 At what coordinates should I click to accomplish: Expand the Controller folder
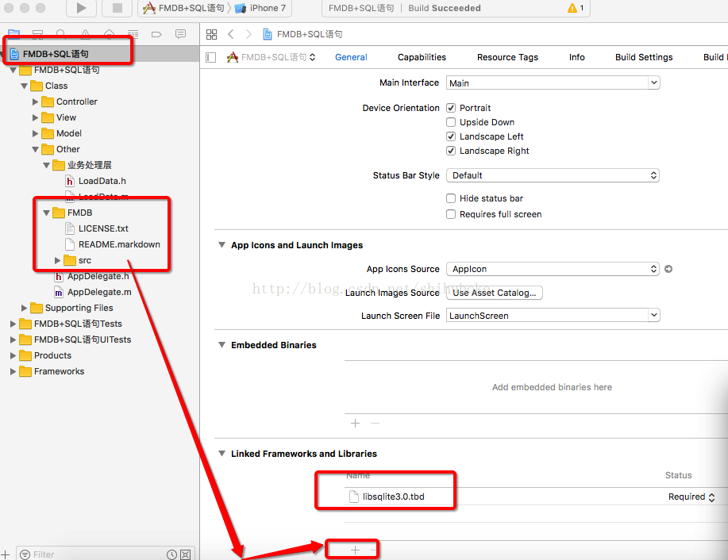(x=35, y=102)
